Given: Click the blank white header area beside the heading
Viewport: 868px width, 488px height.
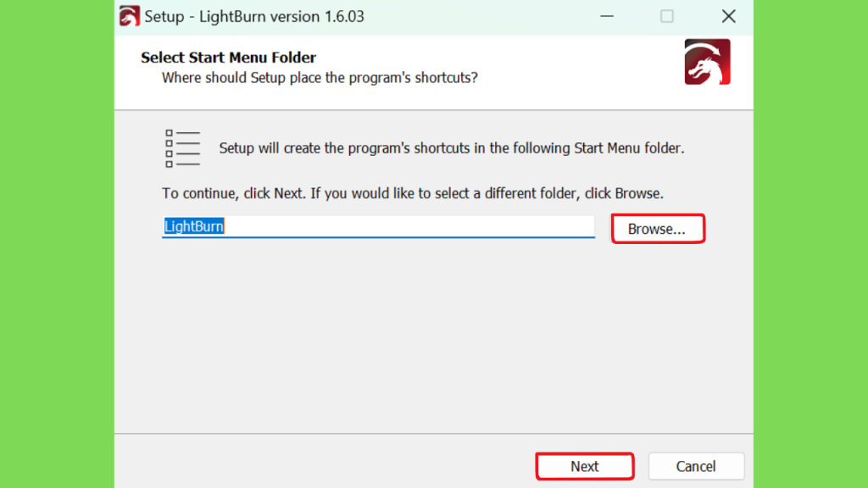Looking at the screenshot, I should point(498,58).
